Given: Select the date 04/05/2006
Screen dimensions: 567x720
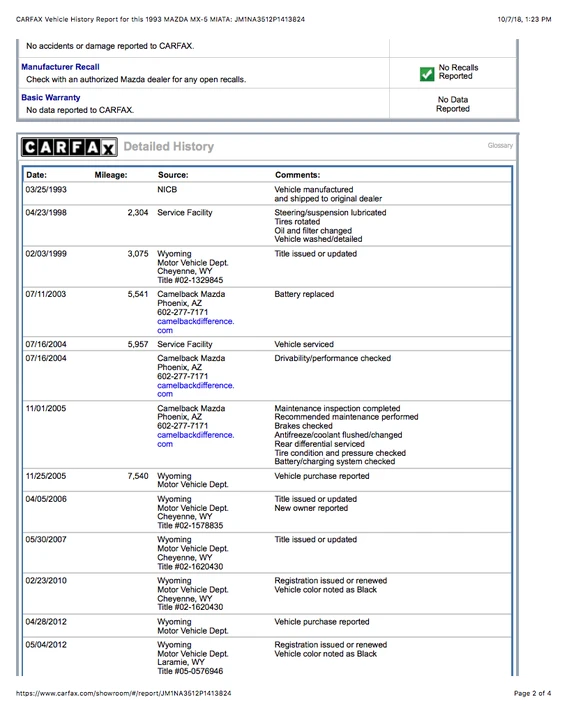Looking at the screenshot, I should tap(46, 499).
